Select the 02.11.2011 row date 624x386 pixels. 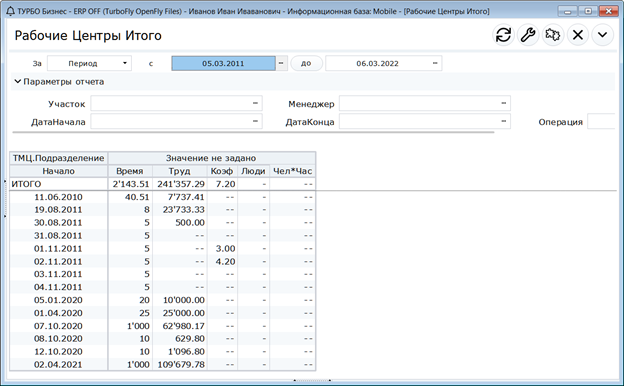(58, 261)
